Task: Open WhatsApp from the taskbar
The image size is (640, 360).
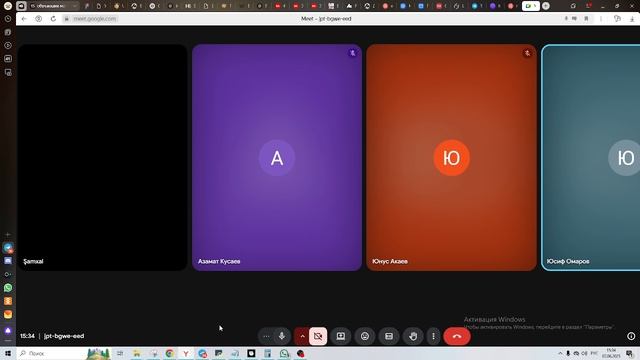Action: point(284,353)
